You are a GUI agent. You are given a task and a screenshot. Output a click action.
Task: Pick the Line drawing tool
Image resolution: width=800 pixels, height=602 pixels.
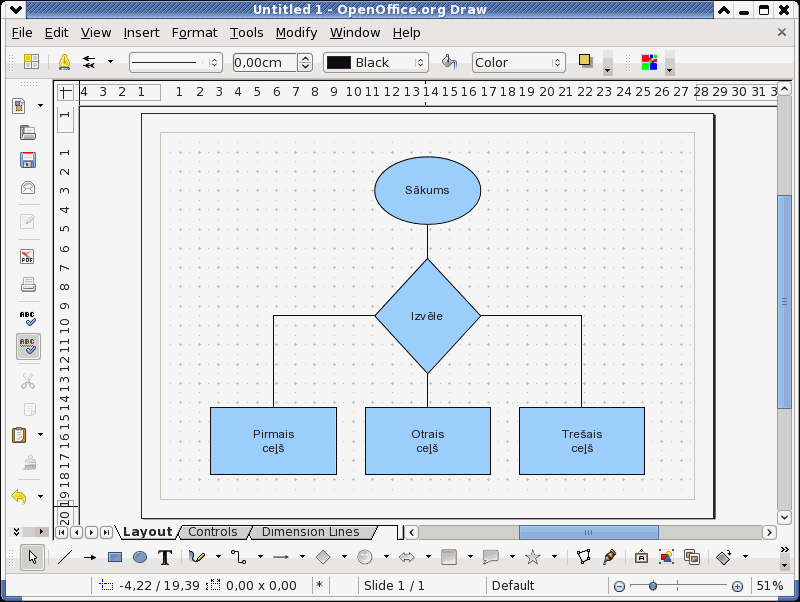click(65, 557)
